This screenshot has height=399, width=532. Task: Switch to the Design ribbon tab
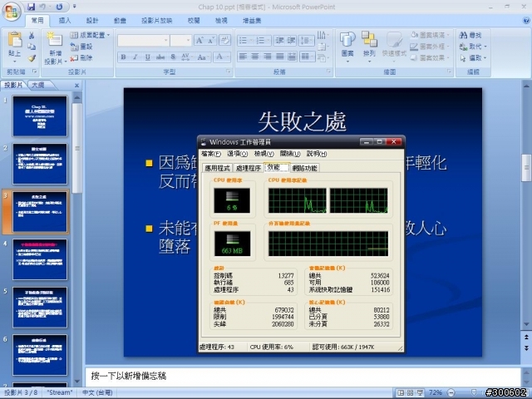point(92,21)
